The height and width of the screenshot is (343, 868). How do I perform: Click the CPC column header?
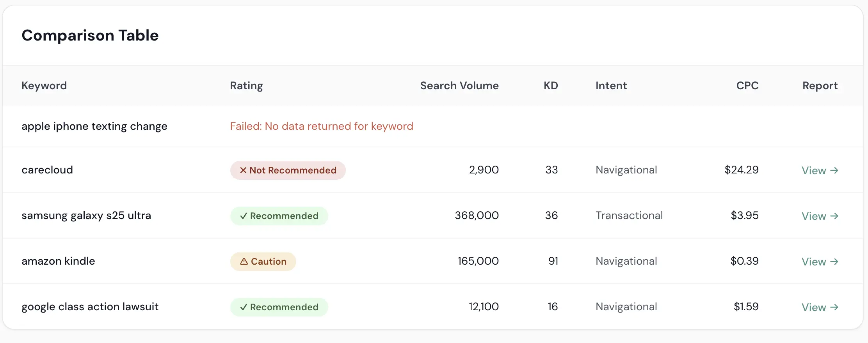(x=747, y=86)
